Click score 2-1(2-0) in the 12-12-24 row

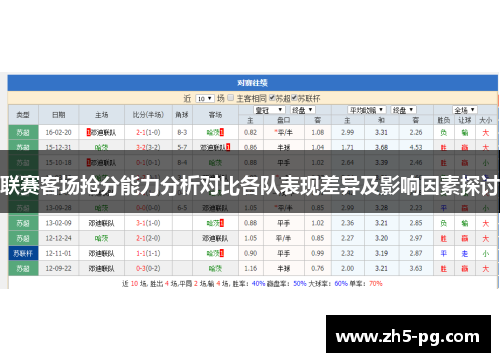[148, 238]
